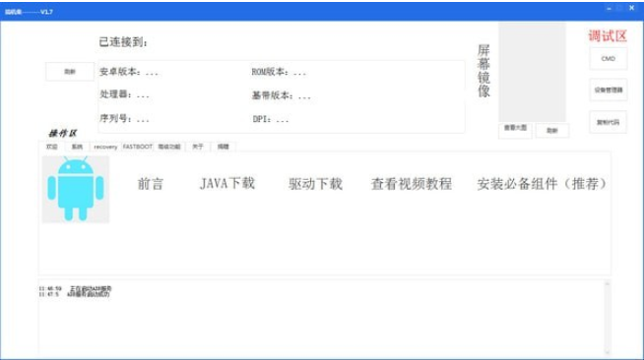The width and height of the screenshot is (644, 360).
Task: Open the 设备管理器 device manager button
Action: point(609,90)
